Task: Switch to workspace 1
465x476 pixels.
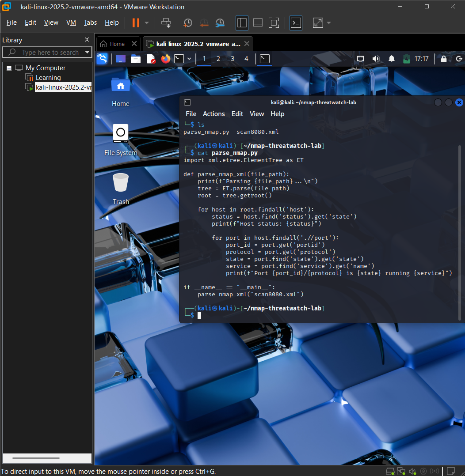Action: click(204, 59)
